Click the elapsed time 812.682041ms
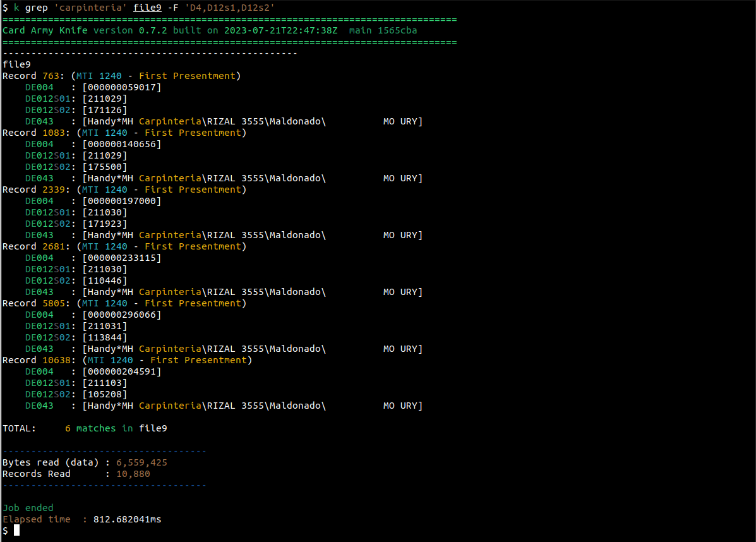The width and height of the screenshot is (756, 542). (x=127, y=519)
